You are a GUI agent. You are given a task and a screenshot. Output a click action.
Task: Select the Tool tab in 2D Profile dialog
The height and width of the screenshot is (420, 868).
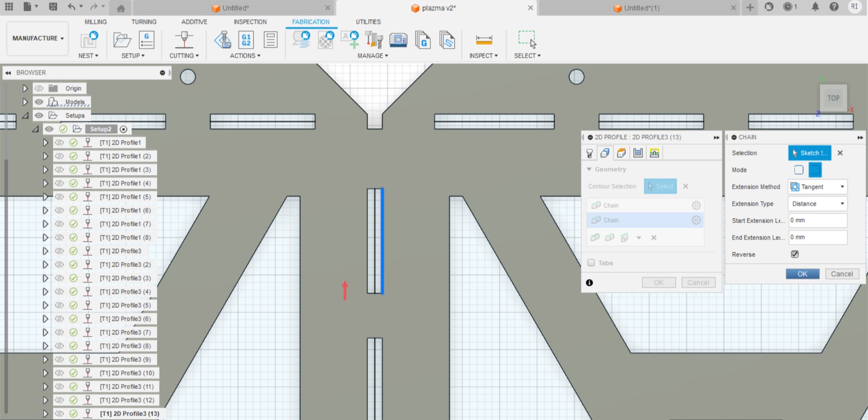point(589,153)
